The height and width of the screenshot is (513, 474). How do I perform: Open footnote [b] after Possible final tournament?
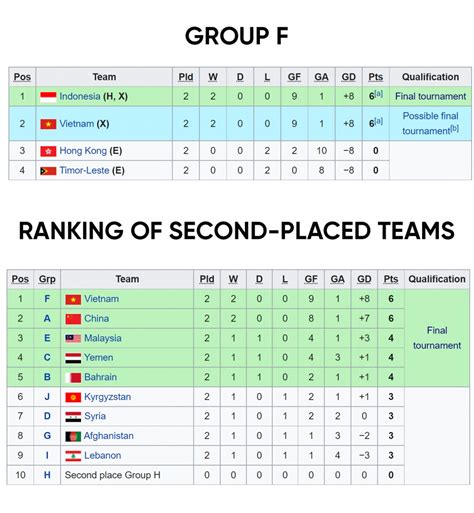pyautogui.click(x=455, y=128)
